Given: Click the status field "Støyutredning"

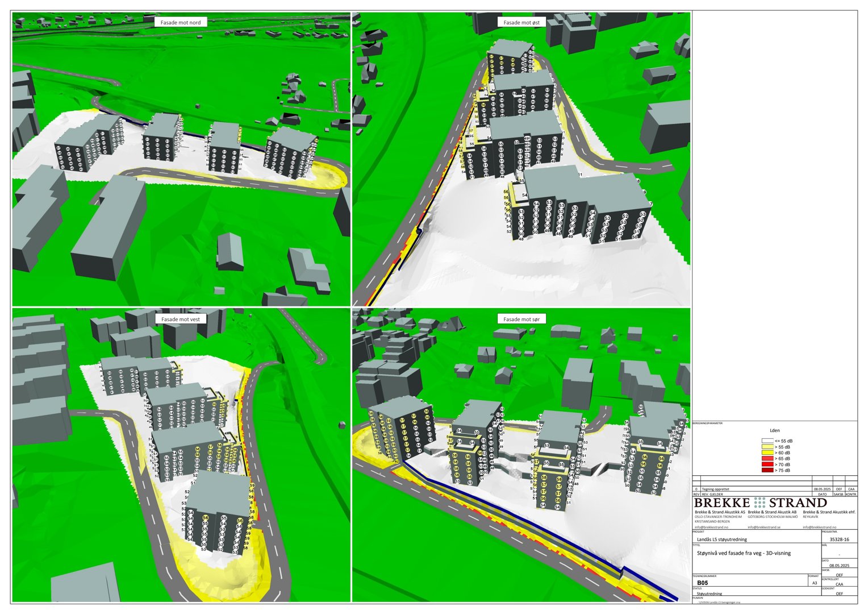Looking at the screenshot, I should [x=710, y=594].
